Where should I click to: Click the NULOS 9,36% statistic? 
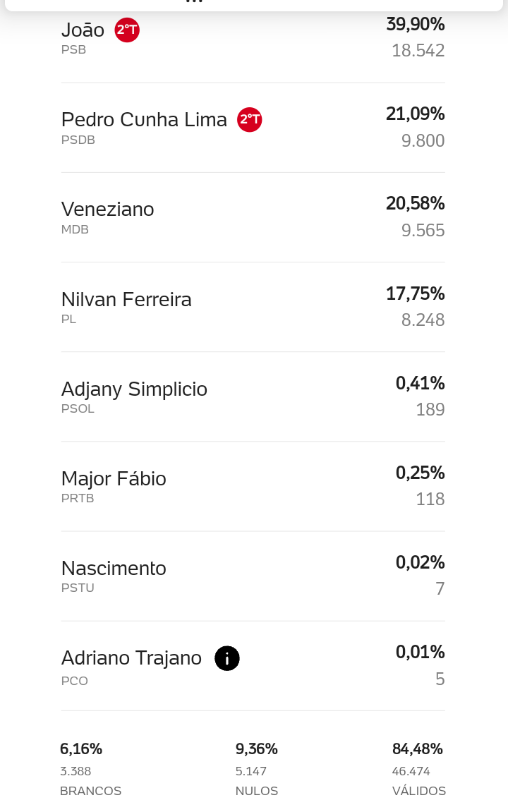point(257,769)
